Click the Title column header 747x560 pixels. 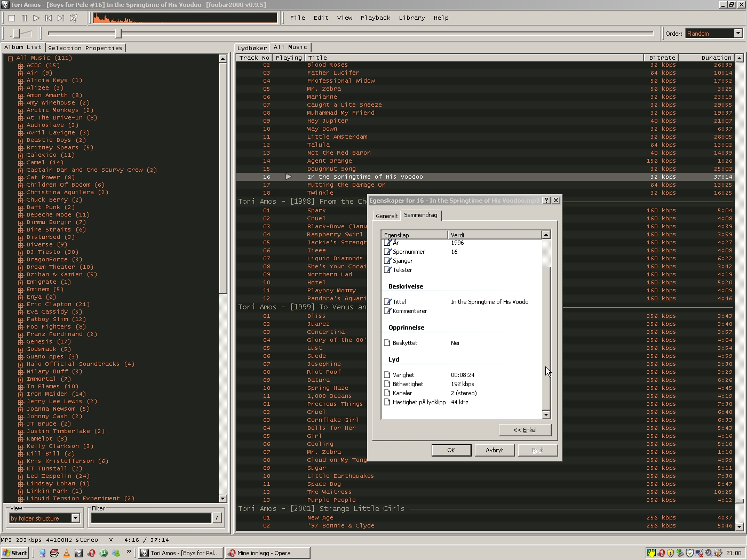coord(474,58)
